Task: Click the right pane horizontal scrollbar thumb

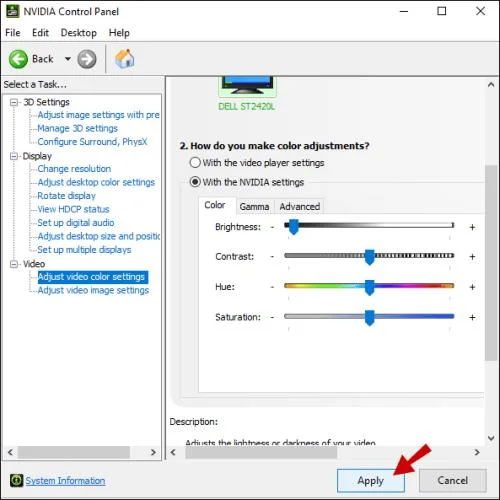Action: [261, 452]
